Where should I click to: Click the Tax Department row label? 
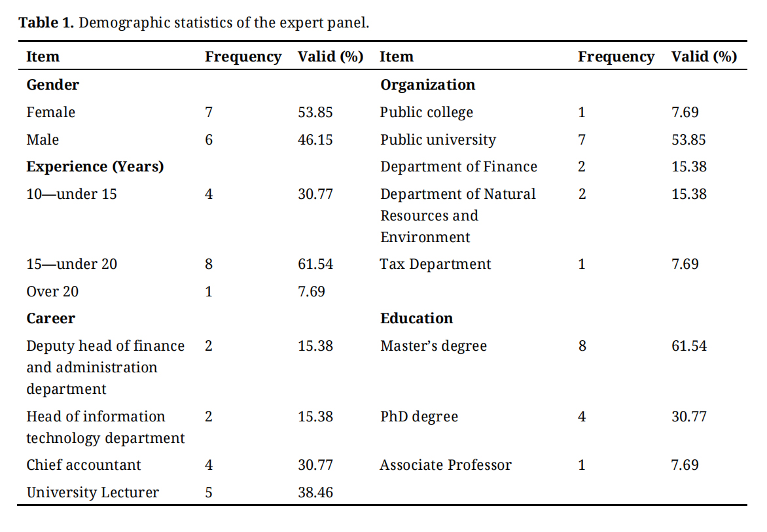click(x=435, y=264)
